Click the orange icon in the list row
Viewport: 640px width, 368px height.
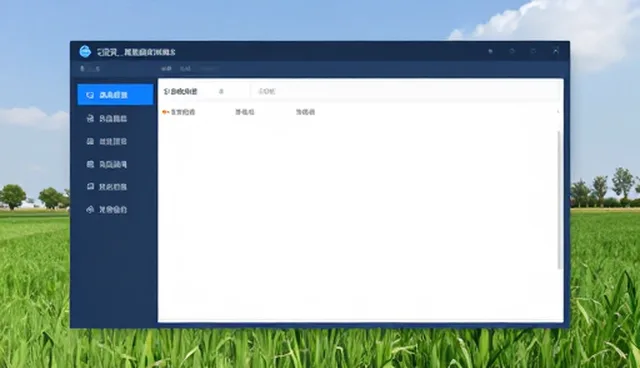(165, 112)
